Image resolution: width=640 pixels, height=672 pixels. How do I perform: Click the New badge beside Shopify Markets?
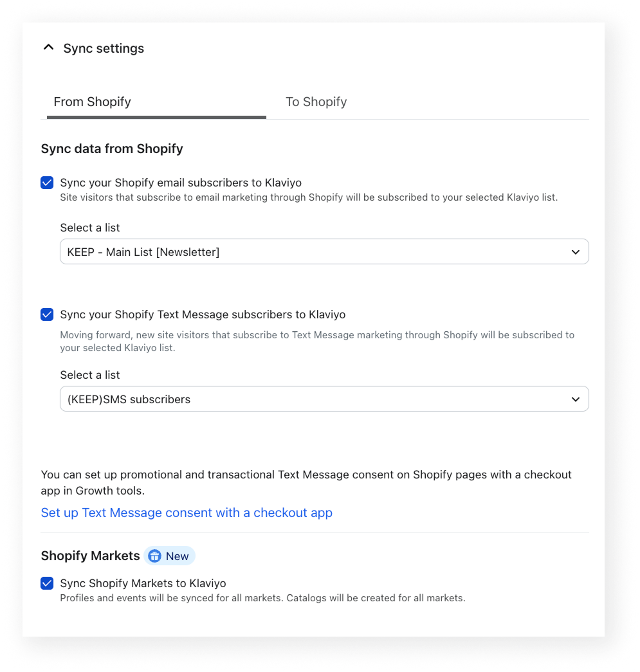point(169,556)
